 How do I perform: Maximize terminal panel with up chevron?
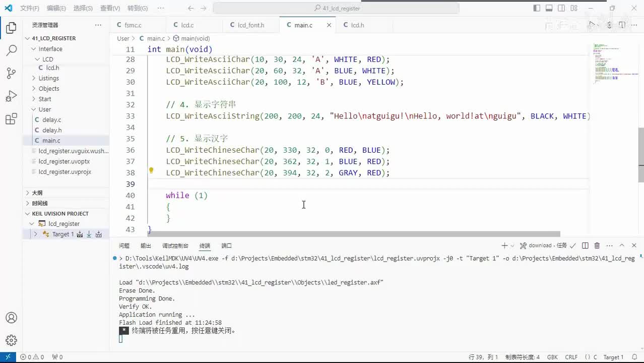click(x=621, y=246)
